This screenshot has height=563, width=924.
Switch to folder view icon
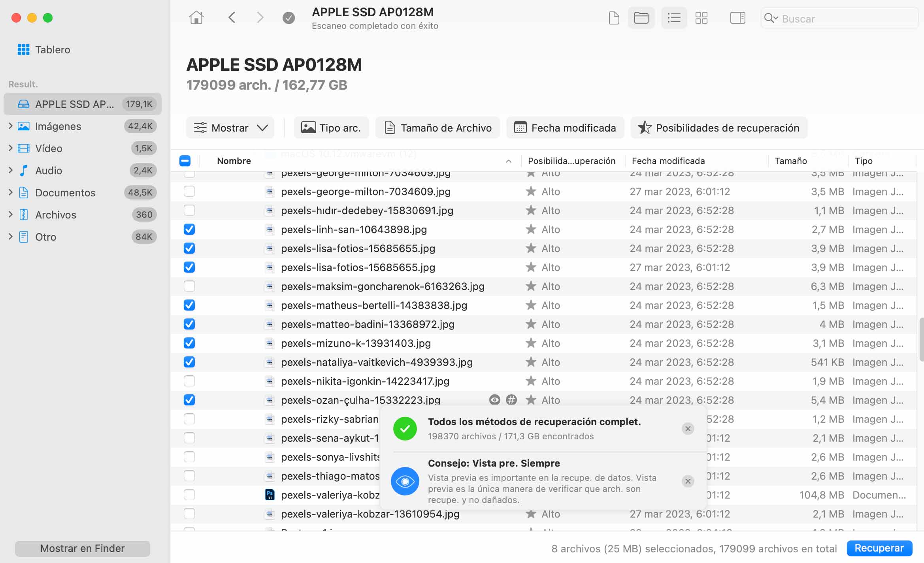641,18
